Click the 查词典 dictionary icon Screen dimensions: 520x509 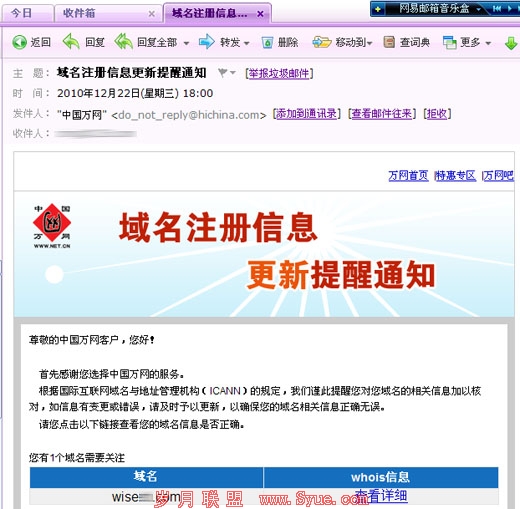pyautogui.click(x=389, y=42)
